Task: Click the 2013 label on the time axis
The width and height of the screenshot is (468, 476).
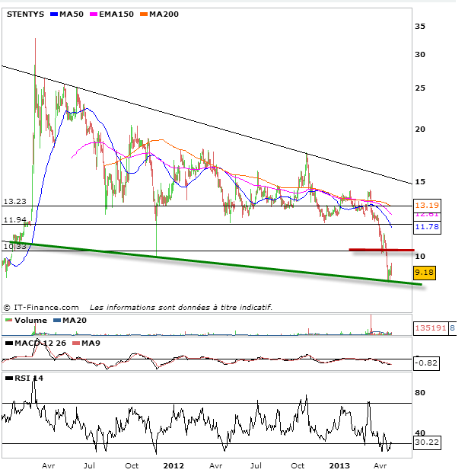Action: coord(339,464)
